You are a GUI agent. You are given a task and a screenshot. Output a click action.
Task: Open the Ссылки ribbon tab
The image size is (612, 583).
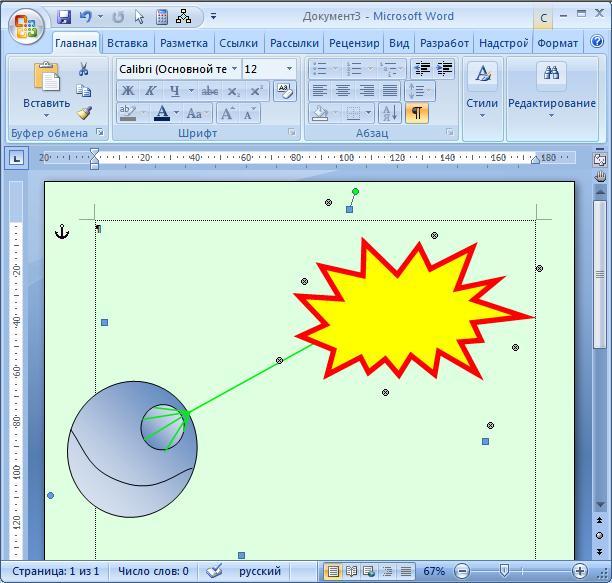pyautogui.click(x=238, y=43)
